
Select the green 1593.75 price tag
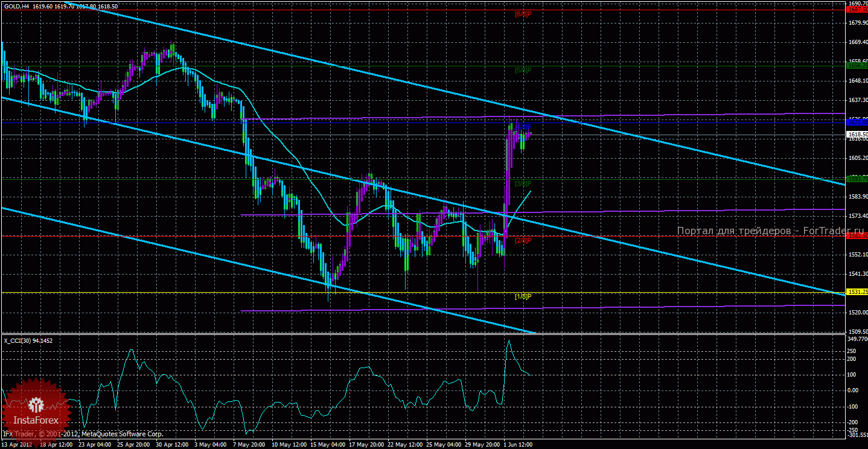pyautogui.click(x=857, y=179)
